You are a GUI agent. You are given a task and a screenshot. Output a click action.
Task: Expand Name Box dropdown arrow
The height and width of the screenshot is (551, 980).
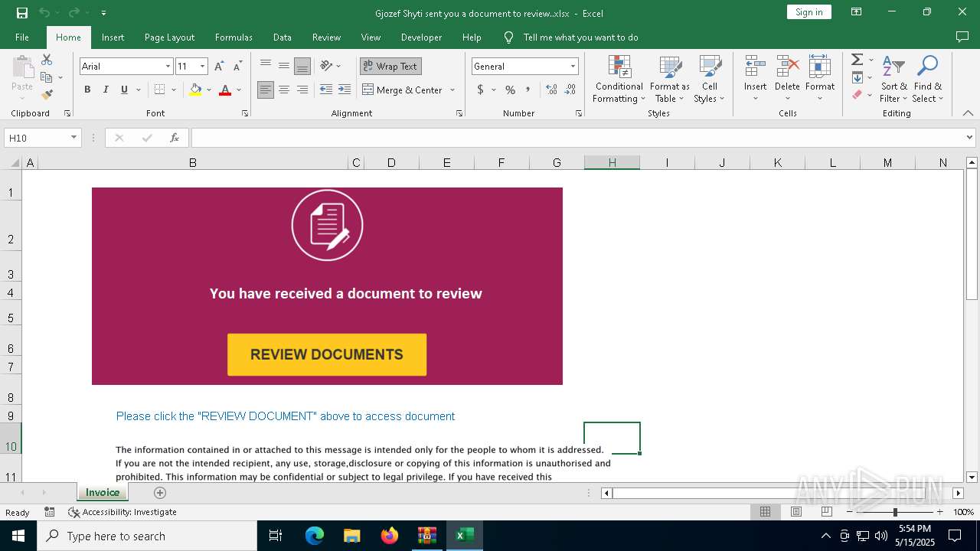(x=73, y=138)
